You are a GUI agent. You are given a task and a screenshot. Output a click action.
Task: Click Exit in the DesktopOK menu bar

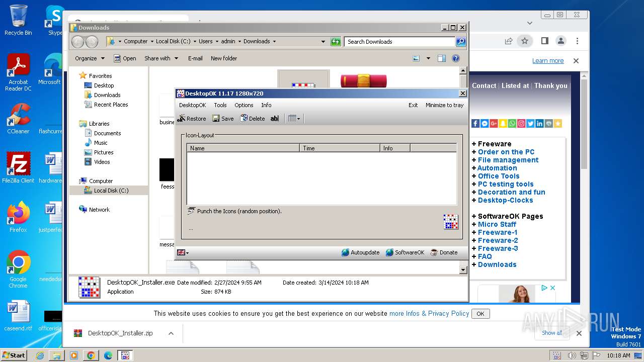[x=413, y=105]
